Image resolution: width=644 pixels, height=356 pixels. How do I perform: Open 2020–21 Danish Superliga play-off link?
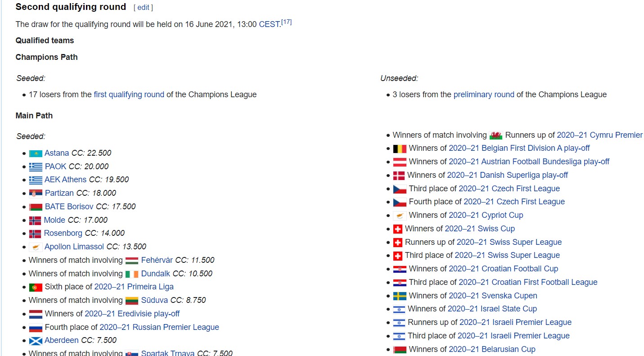508,175
